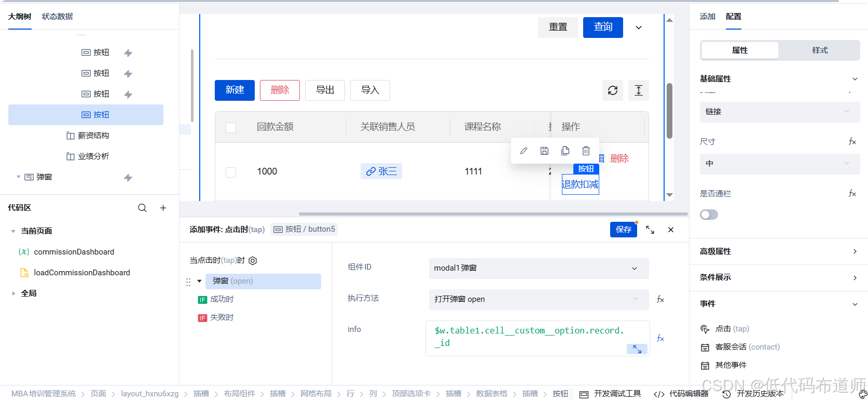Click the trash icon in floating toolbar
This screenshot has width=868, height=401.
tap(586, 151)
